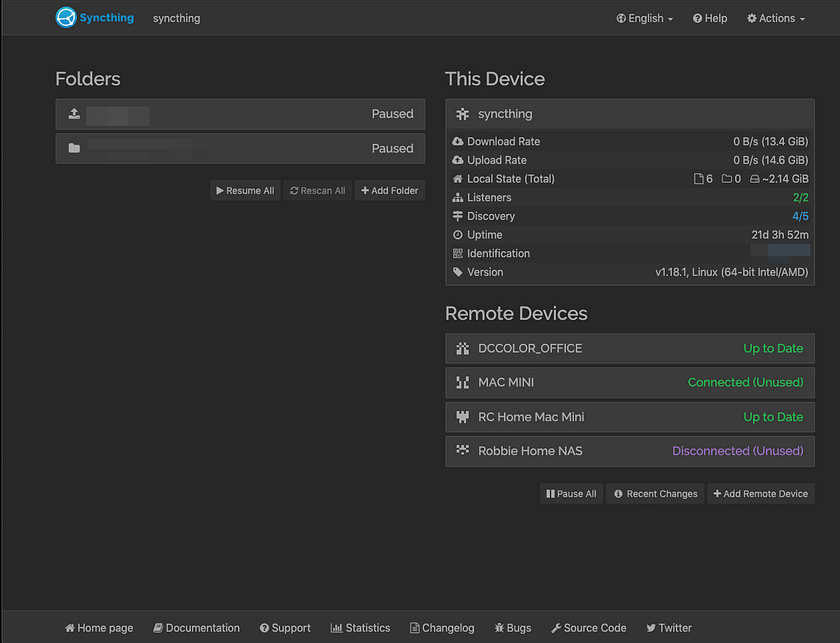Click the Syncthing logo icon
Image resolution: width=840 pixels, height=643 pixels.
(66, 18)
